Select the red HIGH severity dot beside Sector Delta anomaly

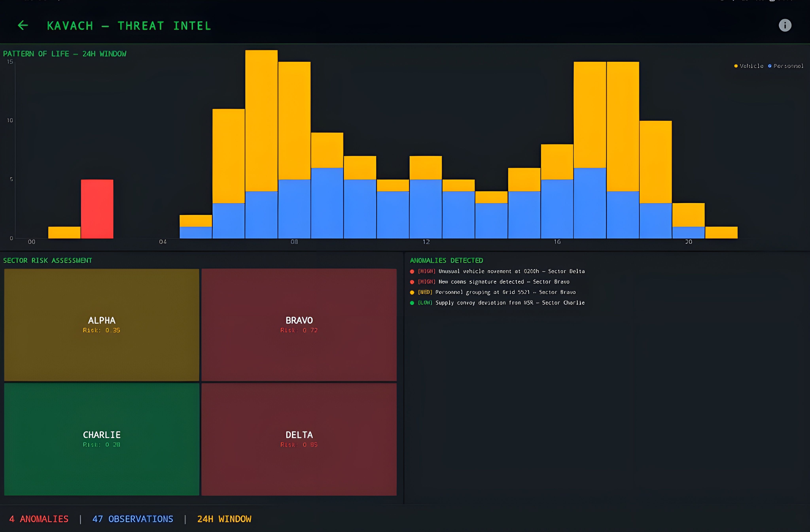pos(412,272)
